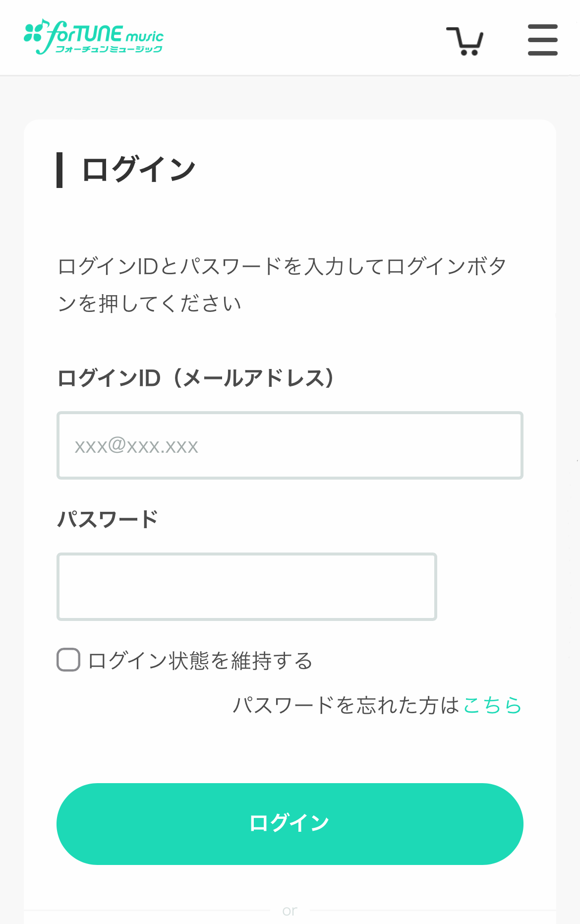Click the Fortune Music logo
This screenshot has width=580, height=924.
click(x=94, y=37)
